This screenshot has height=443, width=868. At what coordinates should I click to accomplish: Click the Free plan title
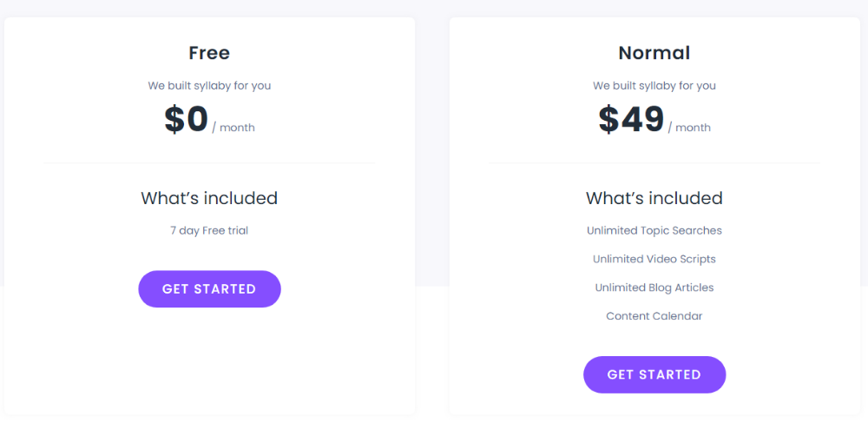click(209, 53)
